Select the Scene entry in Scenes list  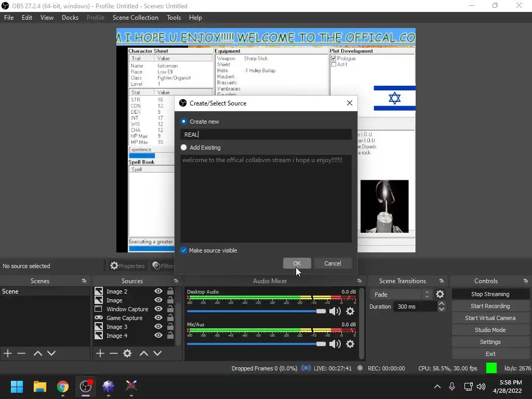tap(45, 291)
